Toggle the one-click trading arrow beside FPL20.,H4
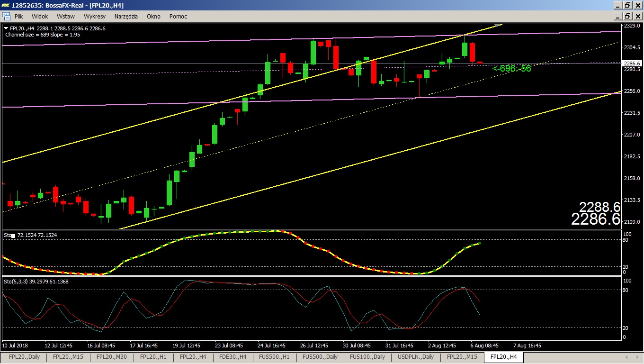644x364 pixels. (x=6, y=28)
